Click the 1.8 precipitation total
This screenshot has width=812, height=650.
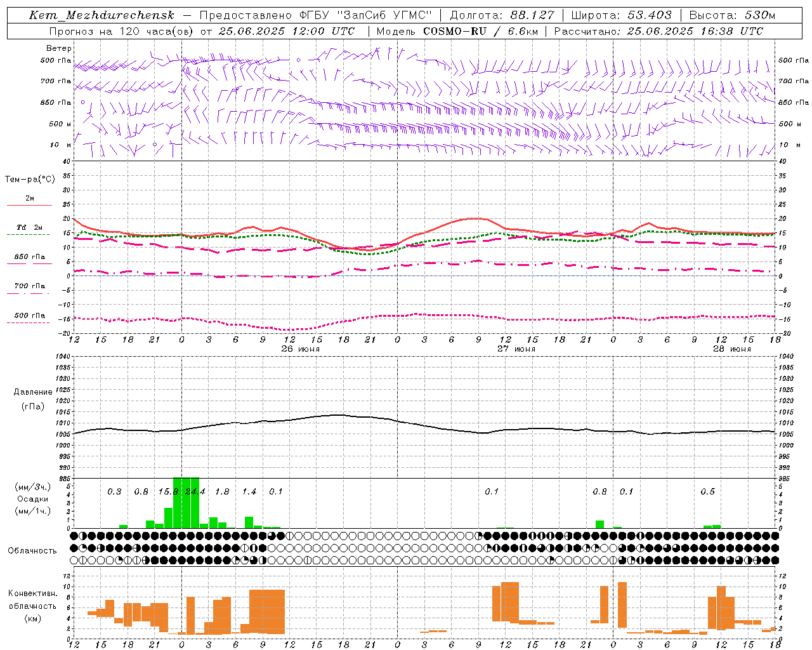pyautogui.click(x=222, y=491)
